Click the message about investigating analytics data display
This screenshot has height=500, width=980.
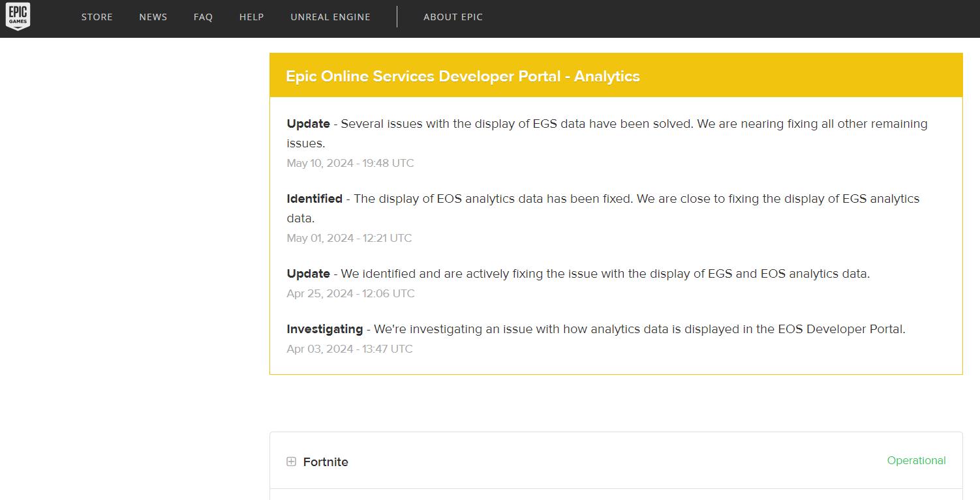639,329
